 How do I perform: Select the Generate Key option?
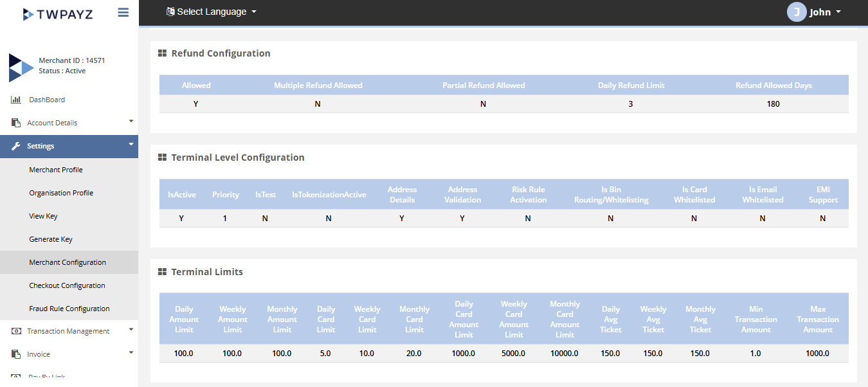(51, 239)
